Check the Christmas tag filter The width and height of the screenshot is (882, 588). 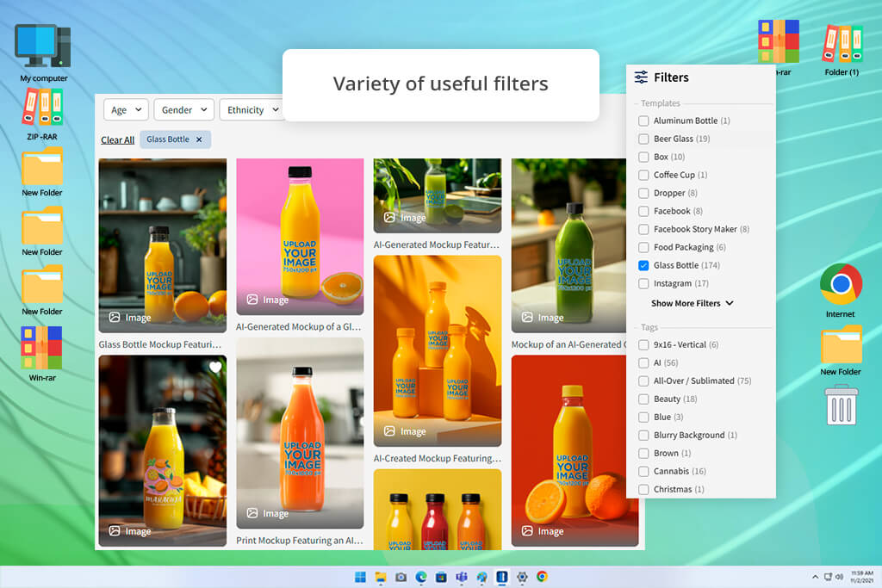(x=643, y=489)
